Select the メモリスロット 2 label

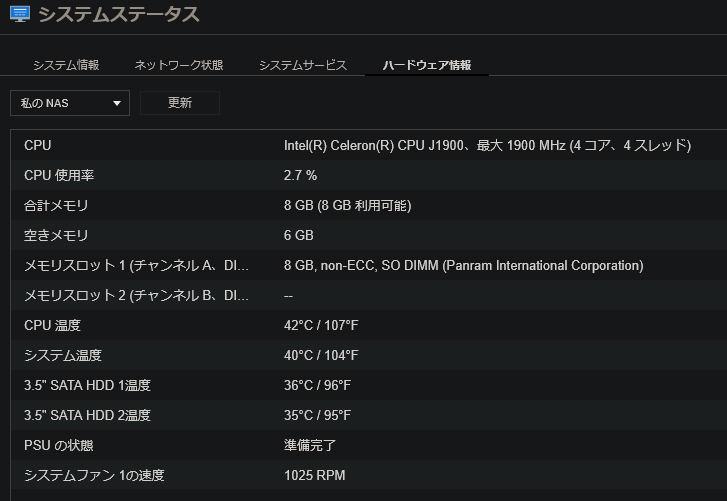click(136, 295)
